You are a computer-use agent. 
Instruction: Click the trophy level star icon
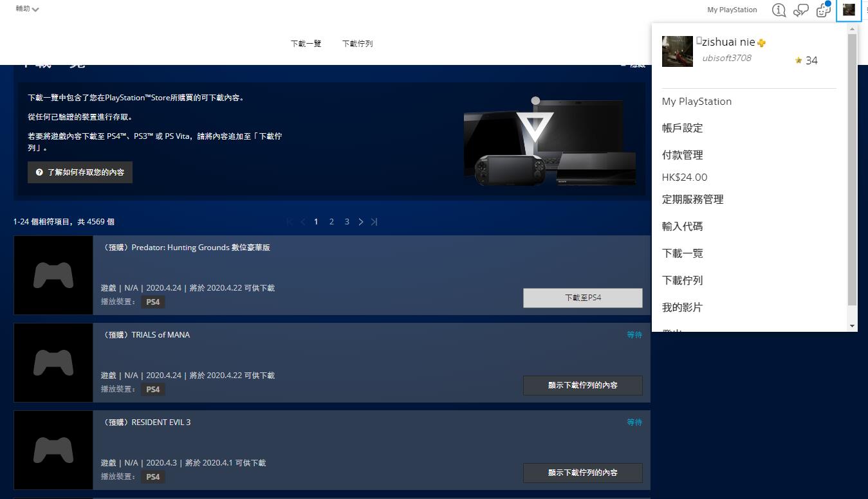799,60
